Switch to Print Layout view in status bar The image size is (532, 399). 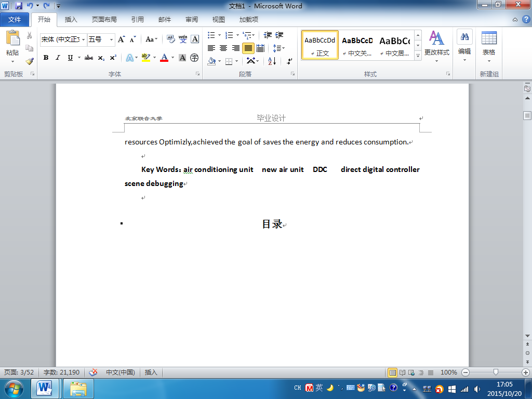(x=393, y=373)
